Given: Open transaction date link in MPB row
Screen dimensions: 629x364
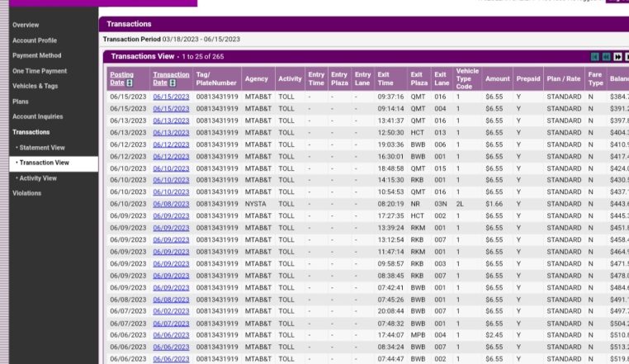Looking at the screenshot, I should (x=171, y=335).
